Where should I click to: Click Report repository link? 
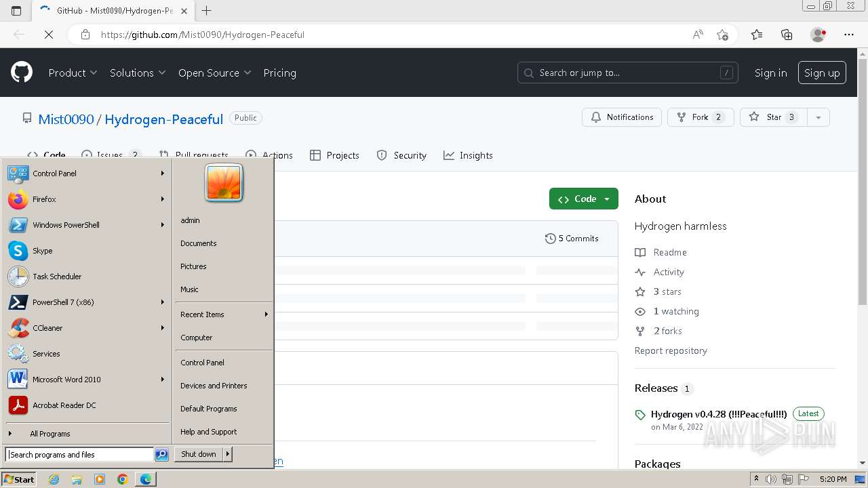pos(671,350)
